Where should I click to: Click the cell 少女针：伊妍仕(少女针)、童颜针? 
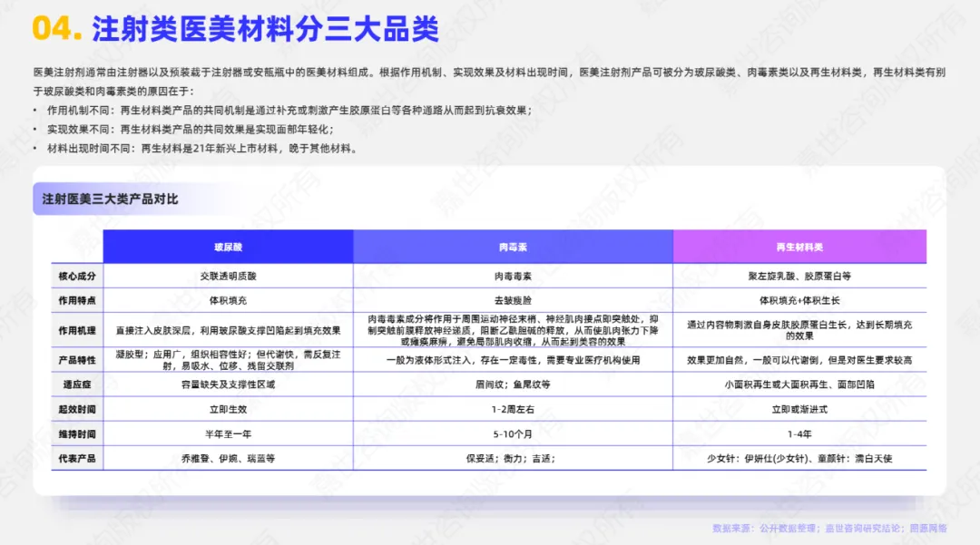click(x=799, y=458)
